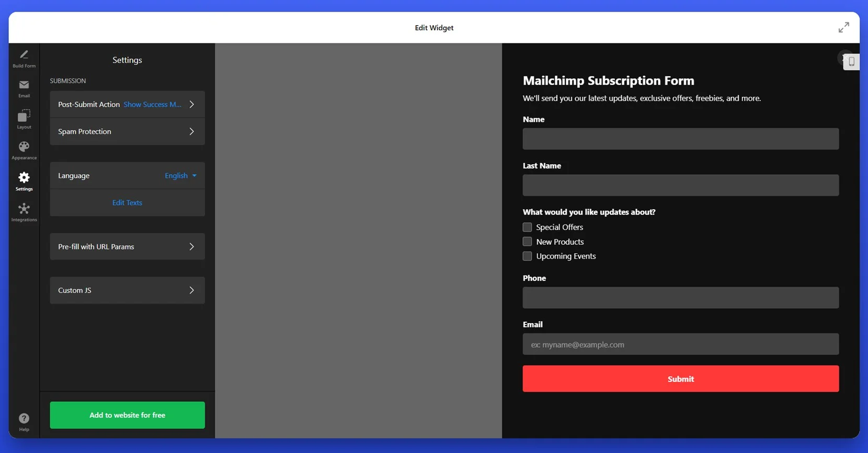
Task: Check the Special Offers checkbox
Action: pyautogui.click(x=527, y=227)
